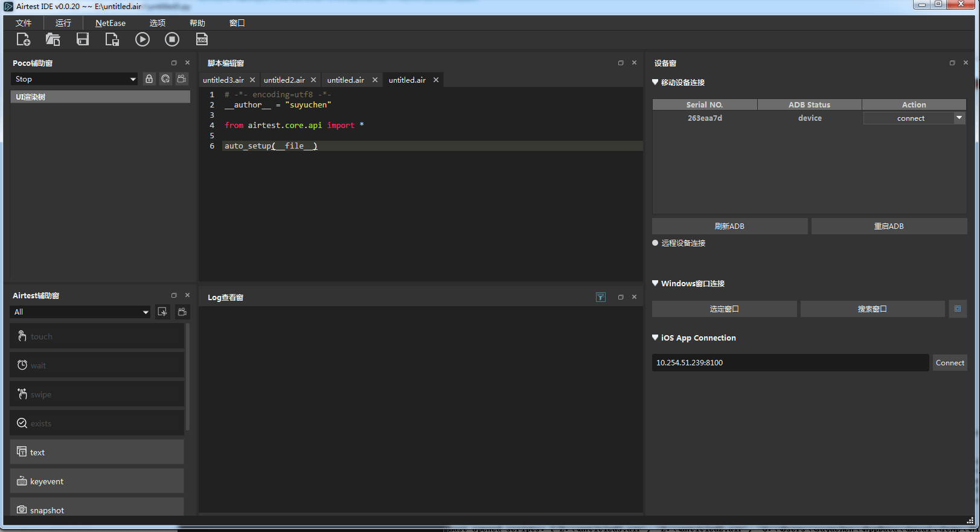Screen dimensions: 980x532
Task: Click the snapshot action button
Action: click(97, 507)
